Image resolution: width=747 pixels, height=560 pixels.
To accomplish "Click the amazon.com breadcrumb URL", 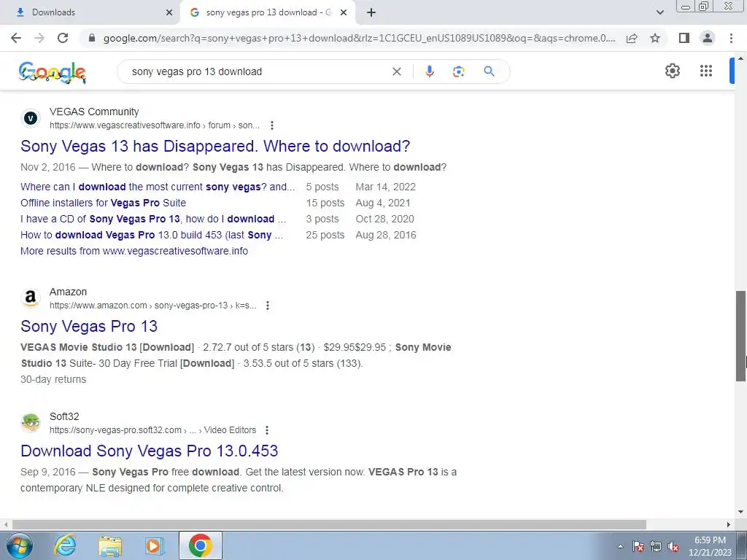I will tap(153, 306).
